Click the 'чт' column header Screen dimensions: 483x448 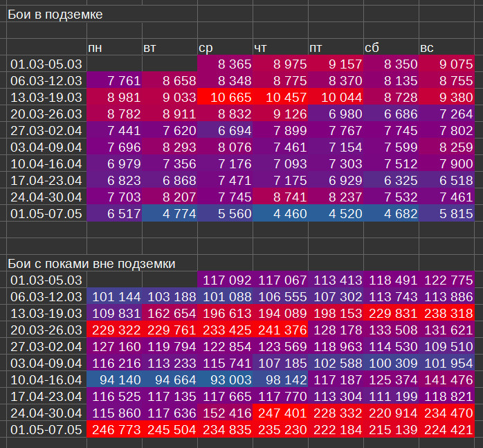pos(281,48)
